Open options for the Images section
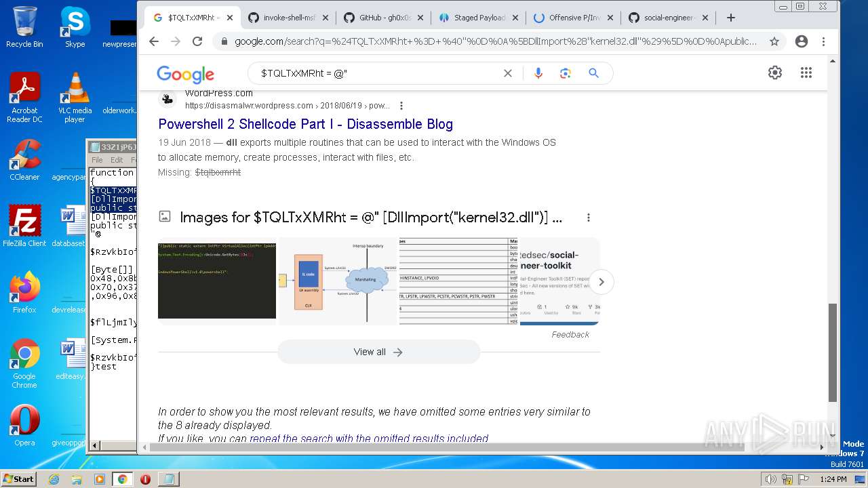This screenshot has width=868, height=488. tap(589, 218)
